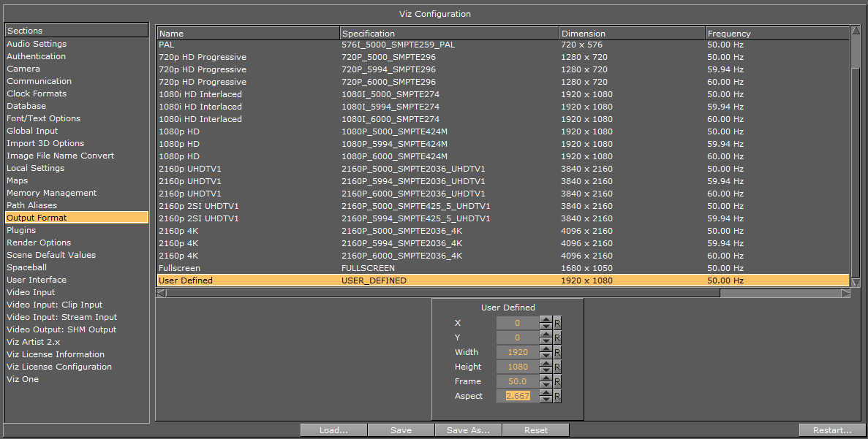The image size is (868, 439).
Task: Open Video Input: Clip Input section
Action: (76, 305)
